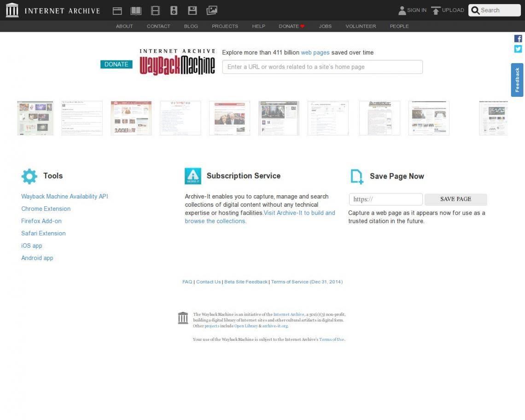The height and width of the screenshot is (420, 525).
Task: Open the Blog menu item
Action: 191,26
